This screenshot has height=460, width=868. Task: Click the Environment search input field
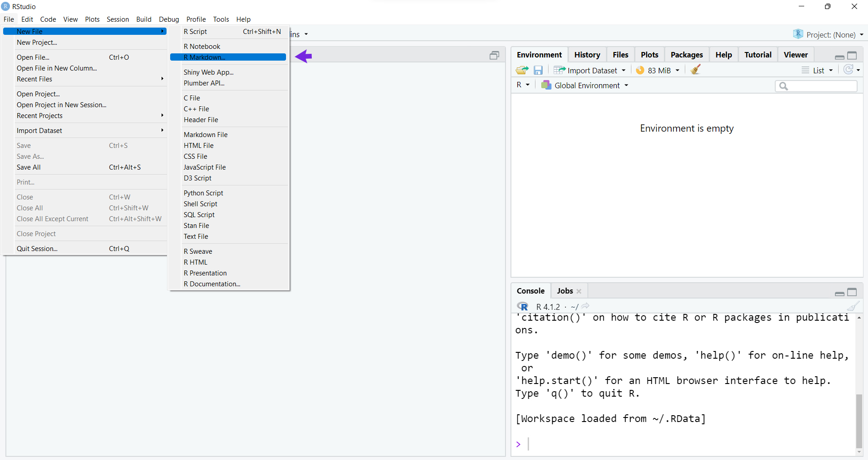pyautogui.click(x=816, y=86)
